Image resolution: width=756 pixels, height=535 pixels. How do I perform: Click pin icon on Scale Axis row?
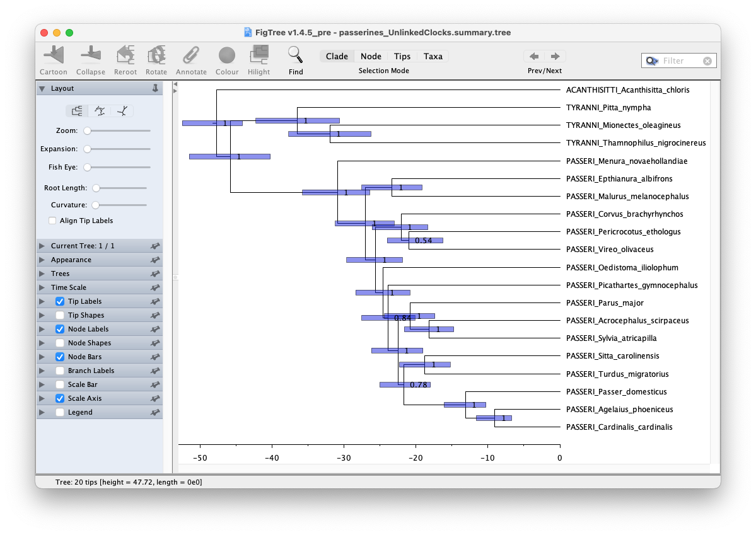coord(155,399)
